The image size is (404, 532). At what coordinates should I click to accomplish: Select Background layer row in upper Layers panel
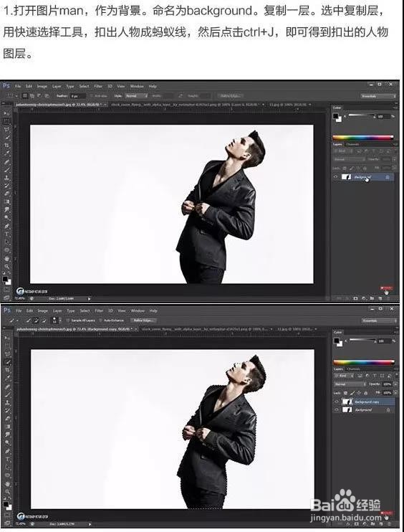pyautogui.click(x=363, y=177)
